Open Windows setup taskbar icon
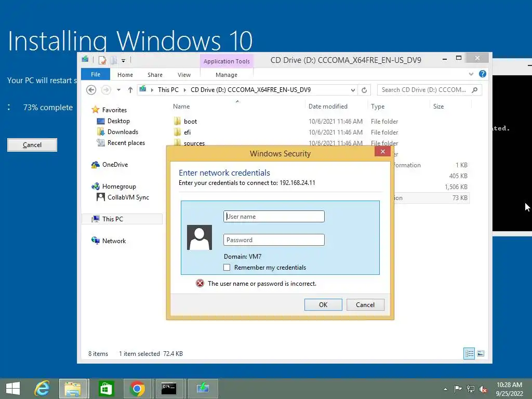The height and width of the screenshot is (399, 532). click(203, 389)
